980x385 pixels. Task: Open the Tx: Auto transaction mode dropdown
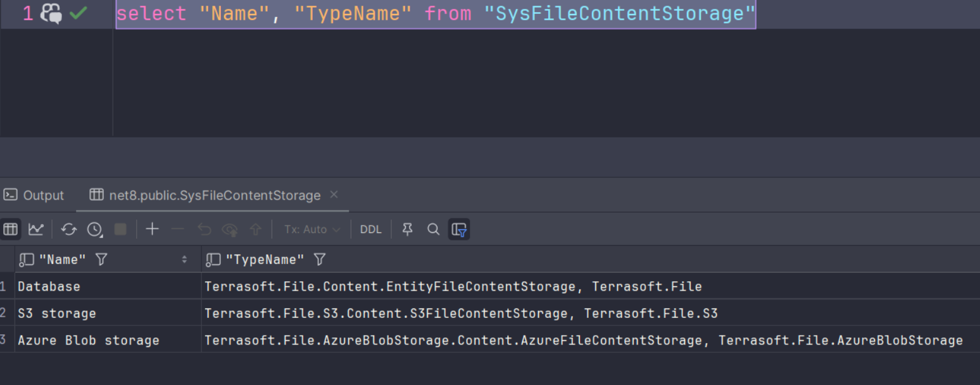[311, 229]
